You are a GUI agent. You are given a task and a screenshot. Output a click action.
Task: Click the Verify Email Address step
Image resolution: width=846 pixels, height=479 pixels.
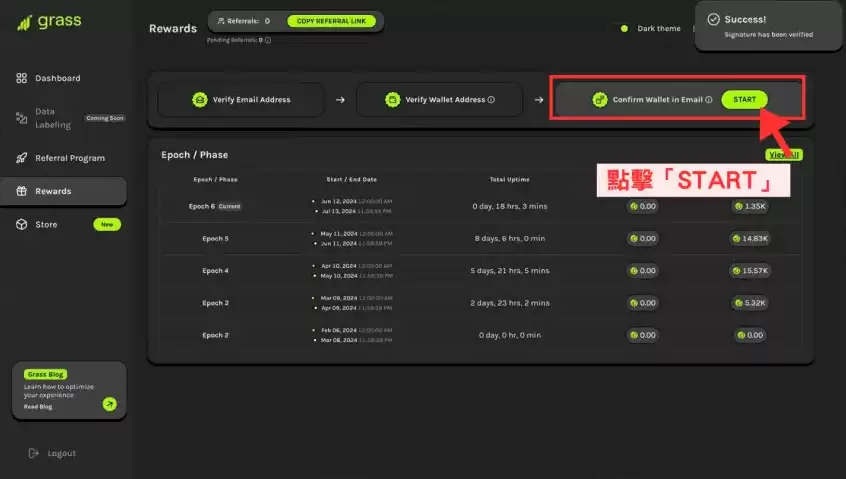tap(241, 100)
